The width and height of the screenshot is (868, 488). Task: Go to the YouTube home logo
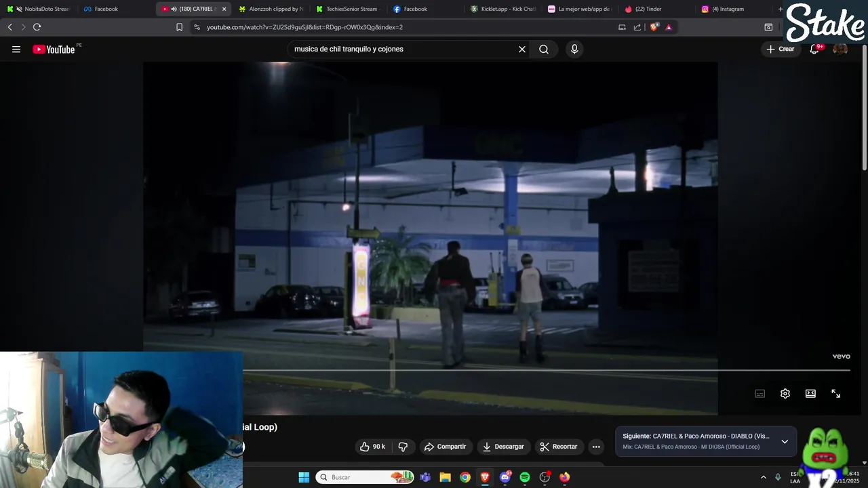pyautogui.click(x=54, y=49)
